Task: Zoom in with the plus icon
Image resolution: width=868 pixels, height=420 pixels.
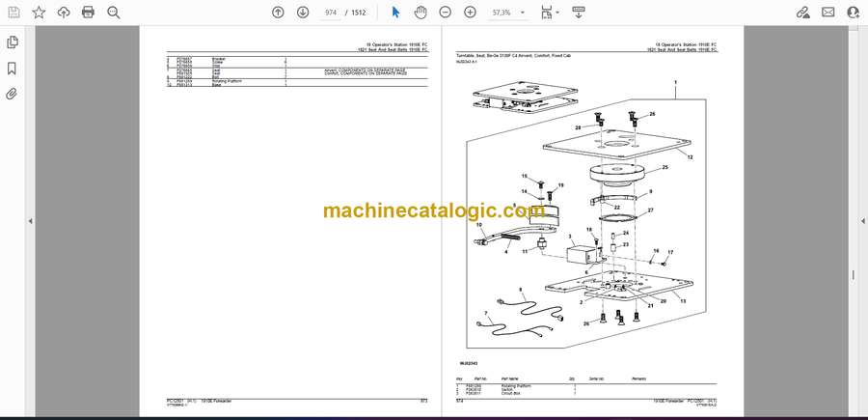Action: (x=470, y=13)
